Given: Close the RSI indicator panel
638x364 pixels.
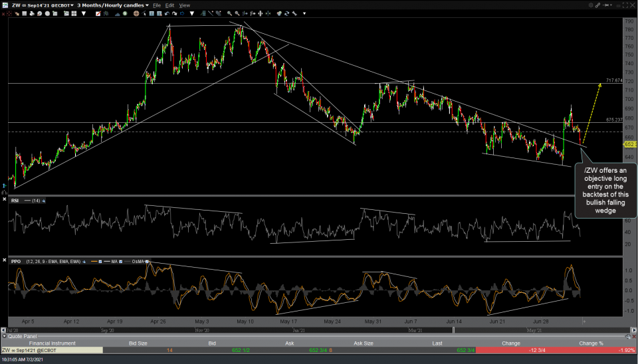Looking at the screenshot, I should coord(5,200).
